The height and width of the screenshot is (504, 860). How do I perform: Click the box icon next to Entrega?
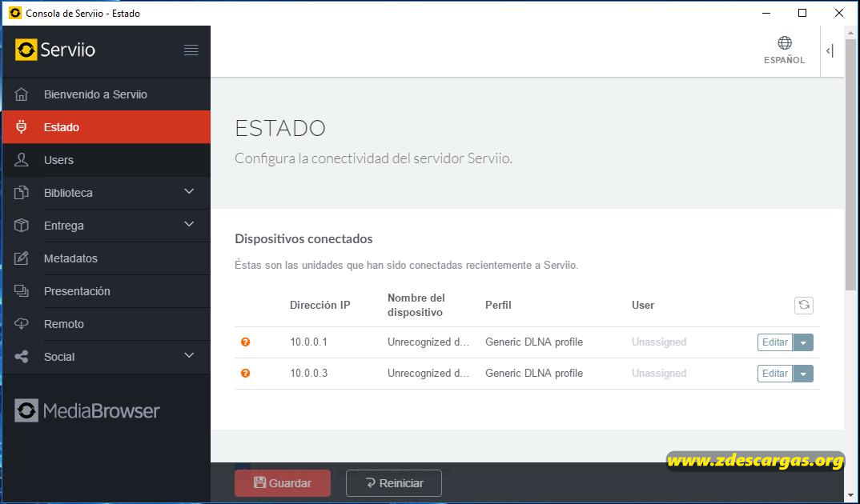[x=22, y=226]
